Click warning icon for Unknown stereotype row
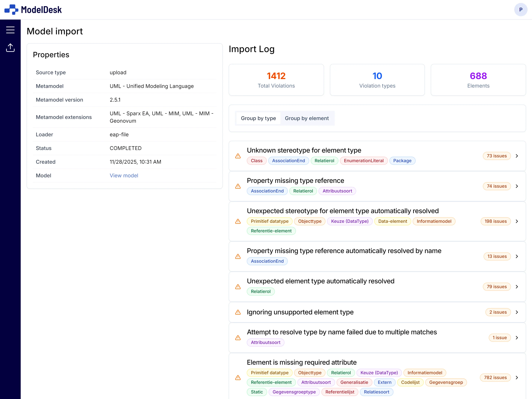Screen dimensions: 532x399 point(238,156)
